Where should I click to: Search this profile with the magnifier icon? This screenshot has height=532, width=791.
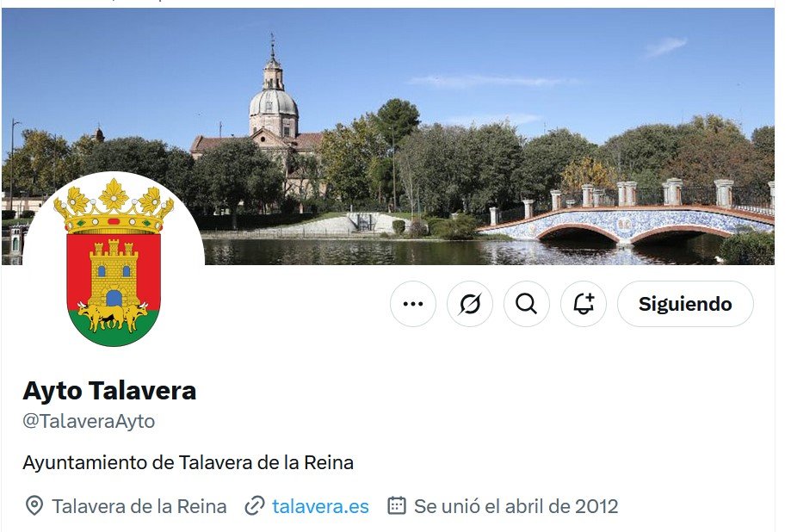tap(527, 304)
